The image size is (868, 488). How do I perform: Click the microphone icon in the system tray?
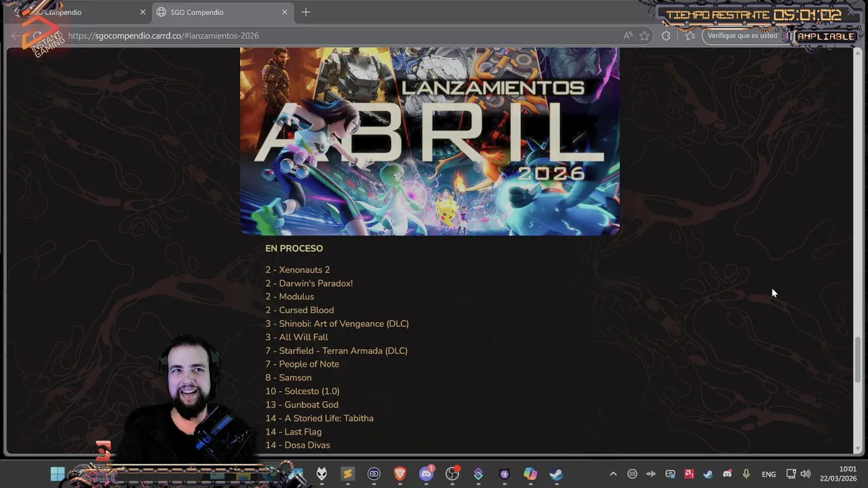point(746,474)
